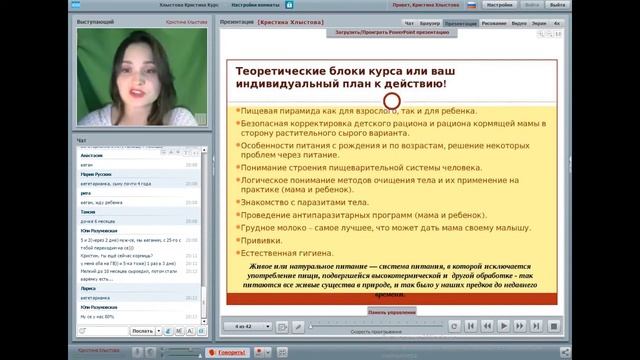This screenshot has height=360, width=640.
Task: Click the speaker's webcam video thumbnail
Action: coord(142,77)
